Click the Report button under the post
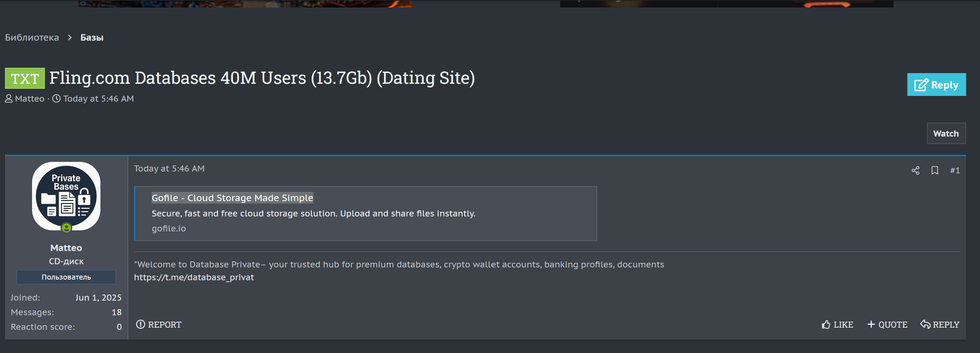980x353 pixels. coord(158,324)
